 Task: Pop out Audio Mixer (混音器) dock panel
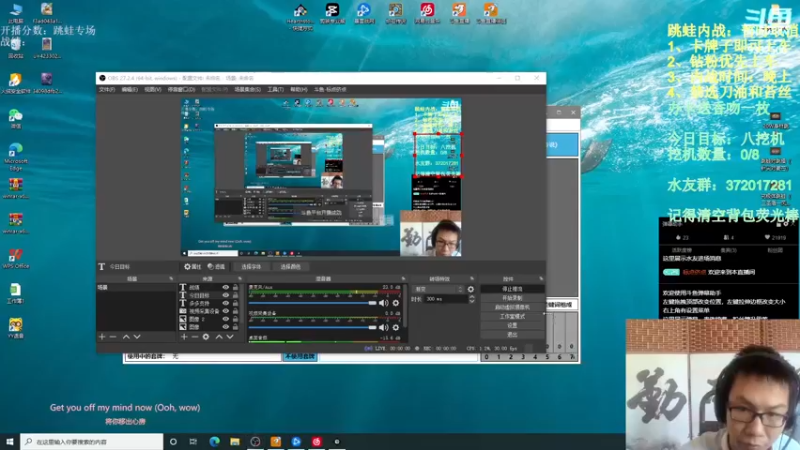click(x=403, y=279)
